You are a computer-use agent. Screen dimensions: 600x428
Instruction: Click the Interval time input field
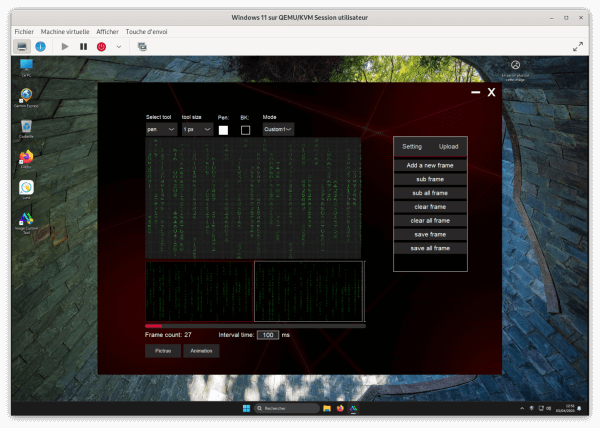pos(268,335)
